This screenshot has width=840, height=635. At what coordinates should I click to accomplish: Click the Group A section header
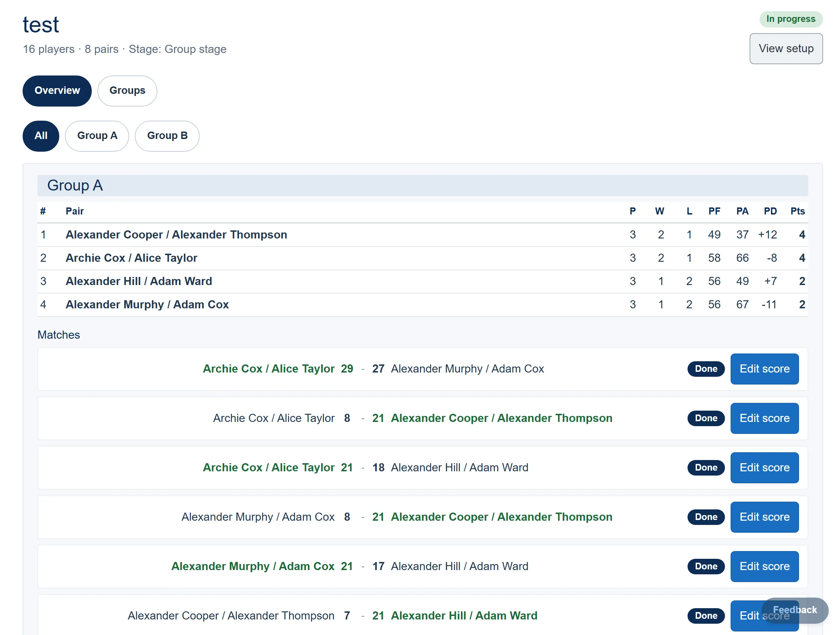point(422,185)
